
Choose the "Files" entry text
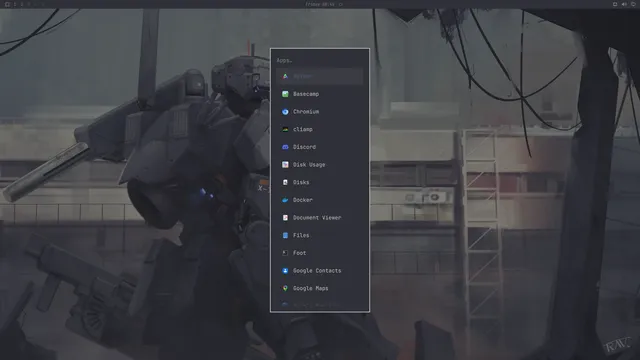pos(301,235)
